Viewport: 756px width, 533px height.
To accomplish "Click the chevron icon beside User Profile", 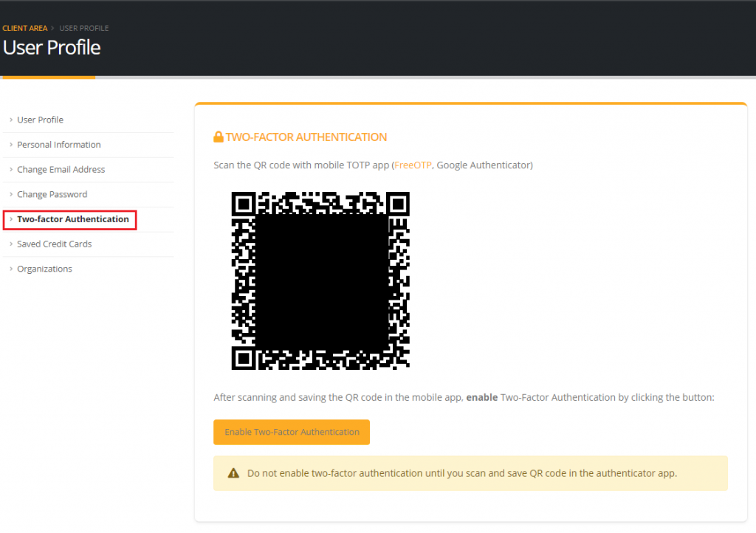I will tap(11, 120).
